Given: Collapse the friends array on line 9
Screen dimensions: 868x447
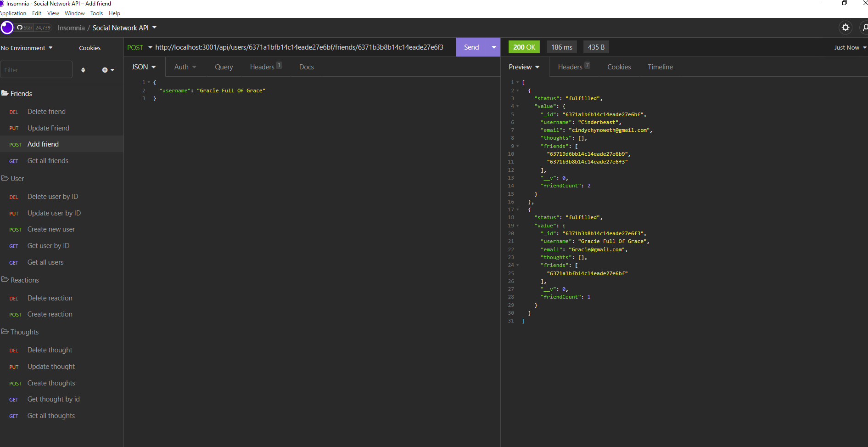Looking at the screenshot, I should click(517, 146).
